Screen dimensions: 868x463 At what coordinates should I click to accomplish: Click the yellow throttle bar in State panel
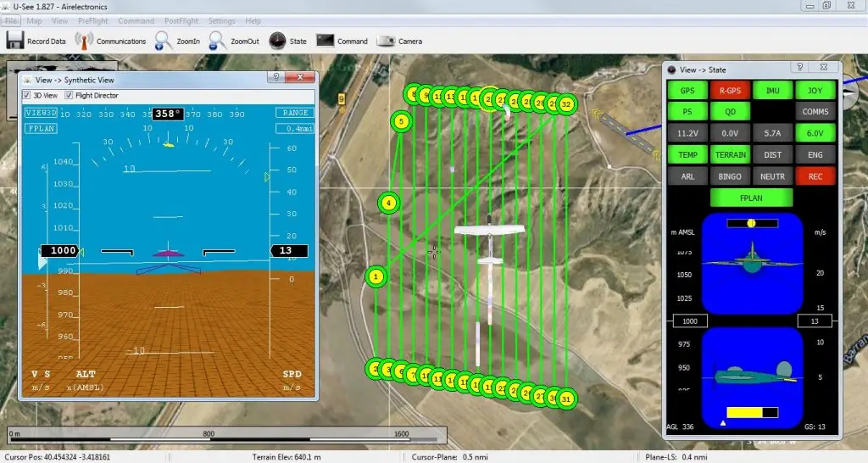click(x=744, y=413)
